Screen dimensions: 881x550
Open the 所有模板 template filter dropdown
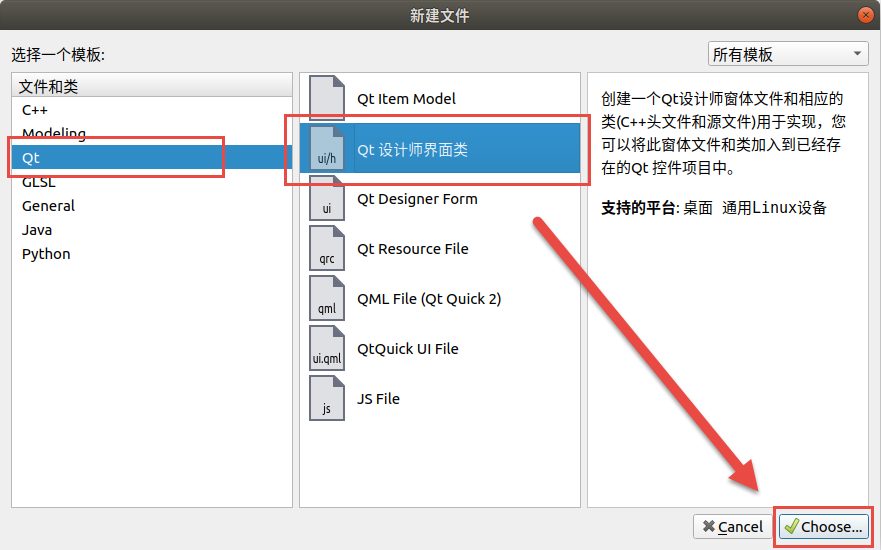coord(788,54)
